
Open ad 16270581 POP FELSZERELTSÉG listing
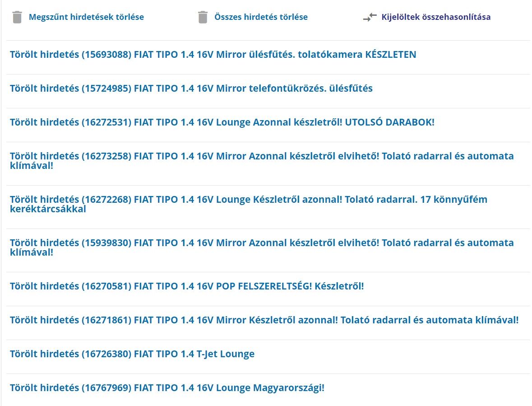pyautogui.click(x=187, y=286)
